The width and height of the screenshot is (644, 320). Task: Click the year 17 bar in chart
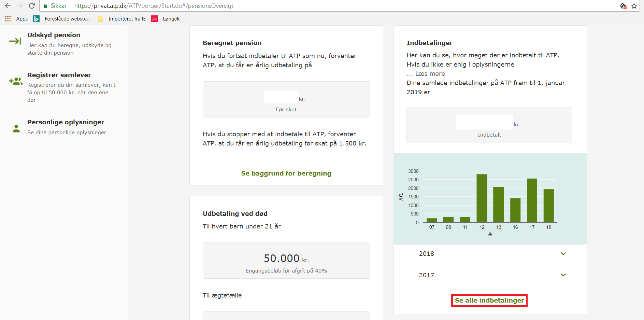[532, 200]
